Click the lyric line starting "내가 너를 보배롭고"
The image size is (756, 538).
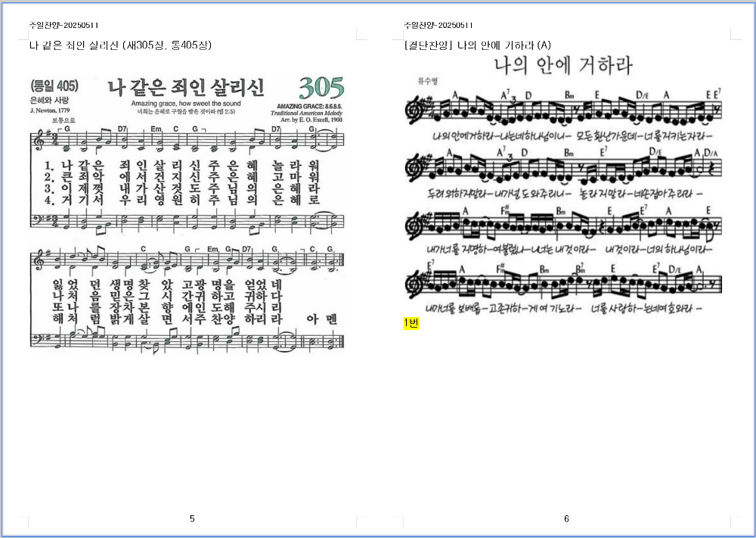point(564,308)
